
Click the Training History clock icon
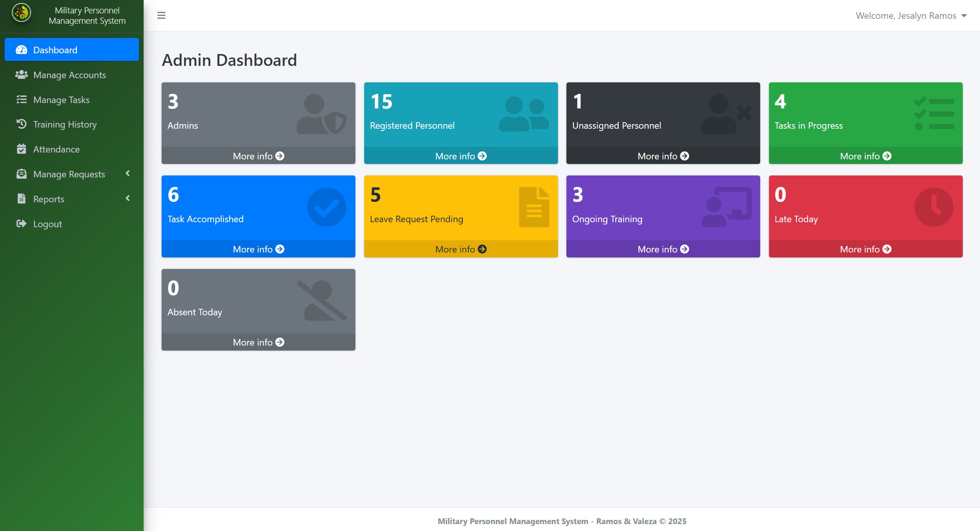(21, 124)
